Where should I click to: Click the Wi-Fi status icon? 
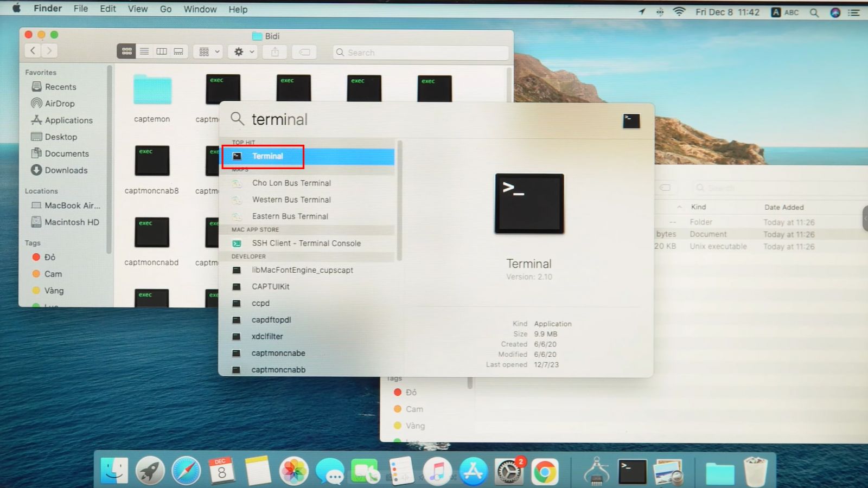coord(679,12)
